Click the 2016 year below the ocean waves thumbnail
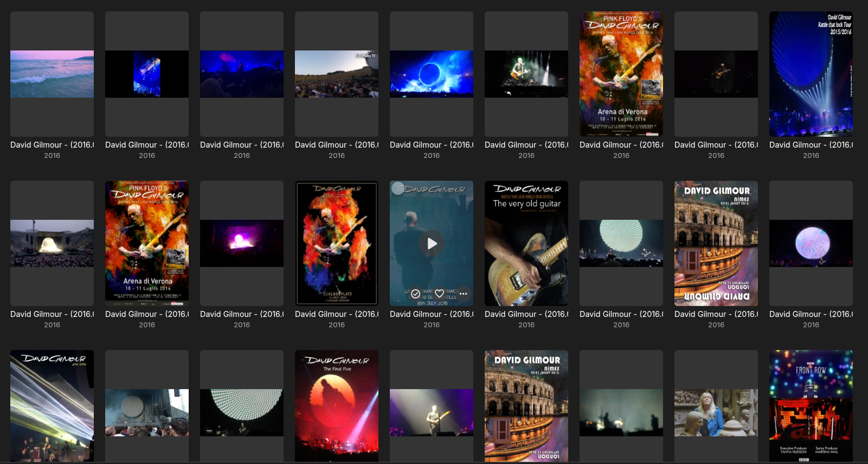 point(52,156)
